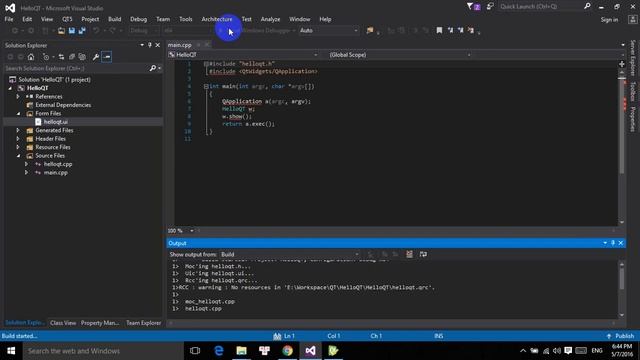Screen dimensions: 640x360
Task: Click the Quick Launch search magnifier
Action: pyautogui.click(x=587, y=6)
